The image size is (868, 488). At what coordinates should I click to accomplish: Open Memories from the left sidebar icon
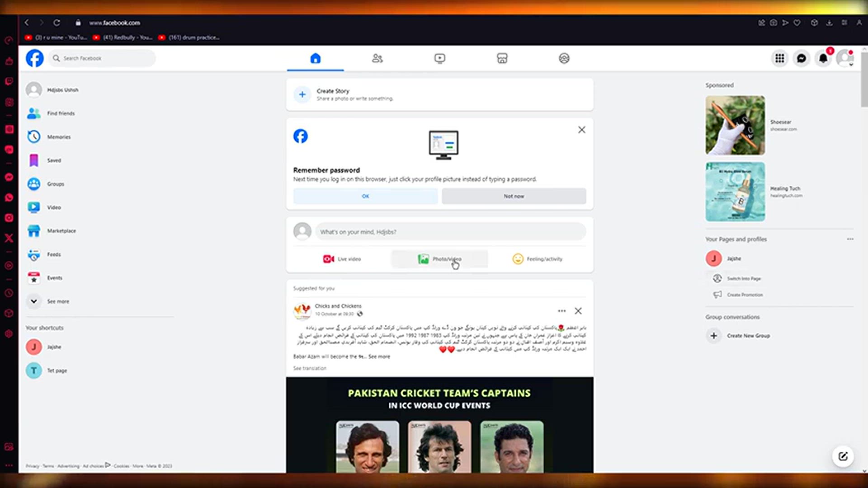pyautogui.click(x=34, y=136)
